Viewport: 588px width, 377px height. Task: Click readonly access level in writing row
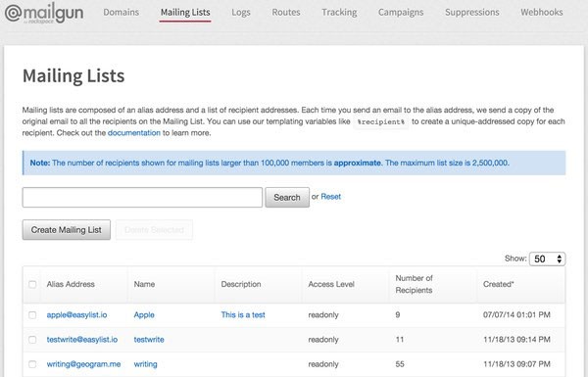click(x=323, y=364)
